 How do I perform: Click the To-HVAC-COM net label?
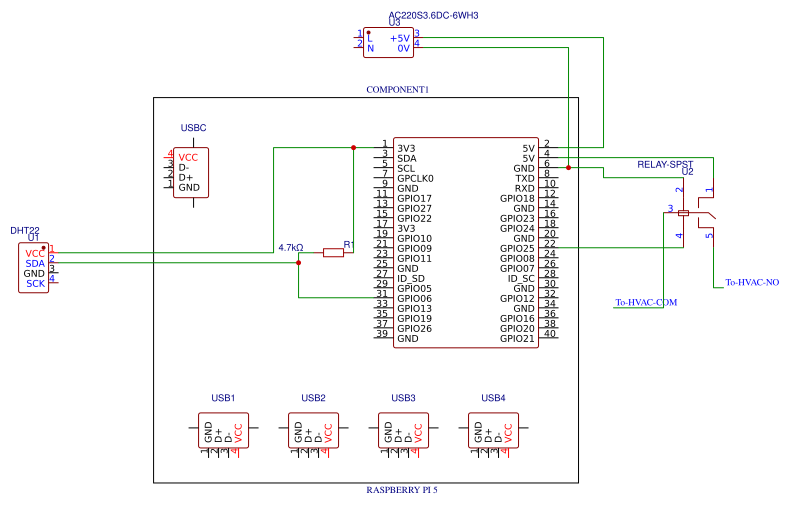[646, 302]
